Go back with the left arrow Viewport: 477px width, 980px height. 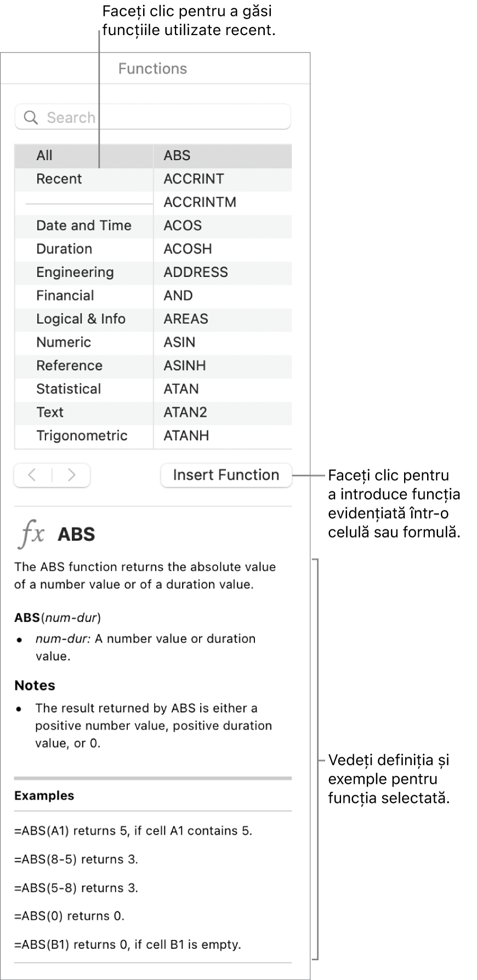point(32,475)
